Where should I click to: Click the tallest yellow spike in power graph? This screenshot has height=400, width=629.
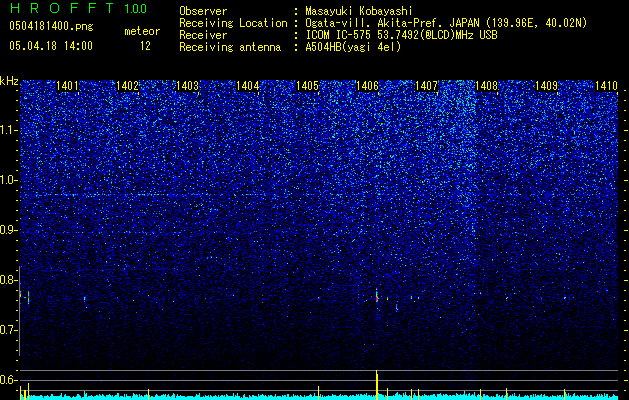click(x=377, y=385)
